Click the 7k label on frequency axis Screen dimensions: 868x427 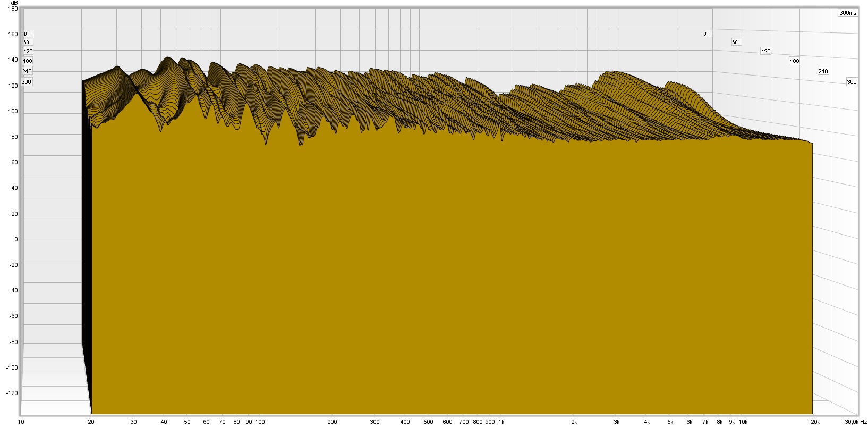[x=705, y=422]
